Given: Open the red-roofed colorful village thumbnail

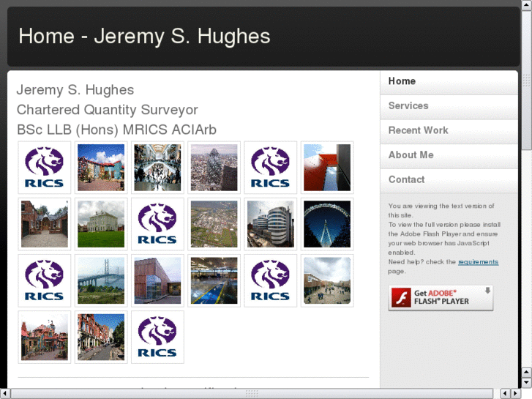Looking at the screenshot, I should tap(45, 338).
